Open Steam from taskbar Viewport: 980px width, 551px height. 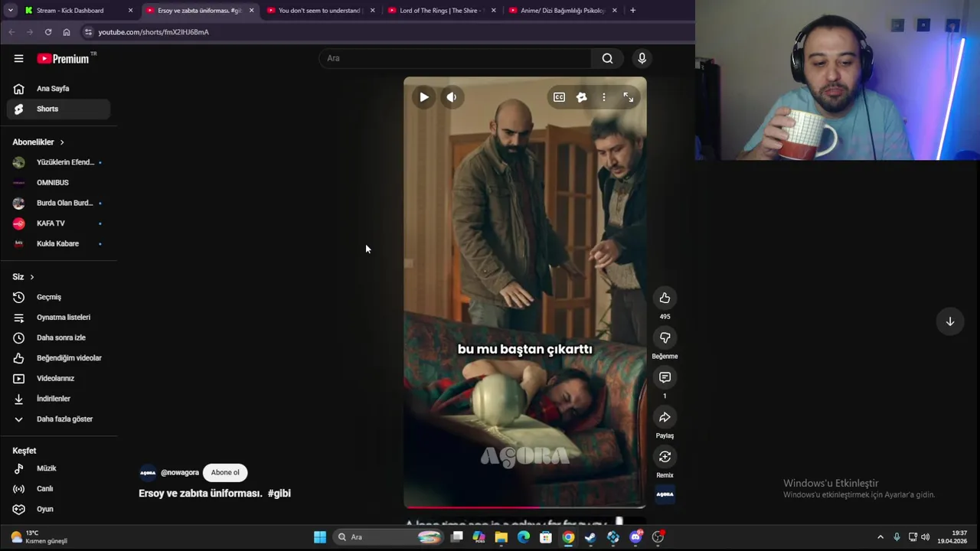pos(590,537)
